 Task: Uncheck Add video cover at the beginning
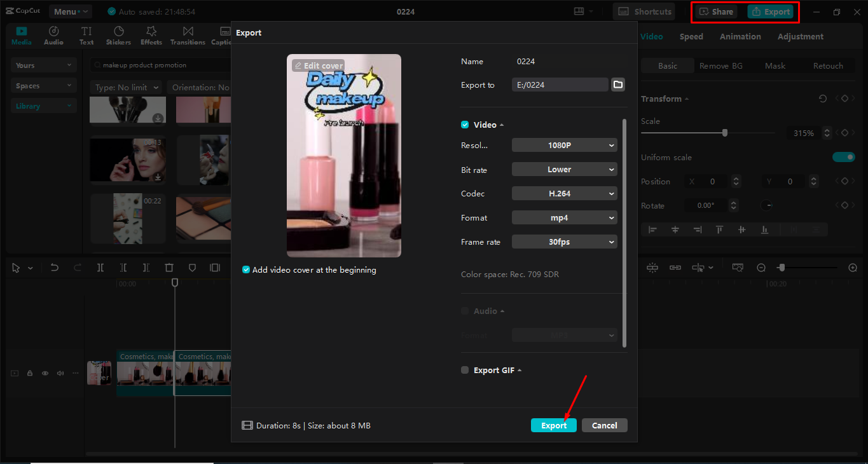245,270
